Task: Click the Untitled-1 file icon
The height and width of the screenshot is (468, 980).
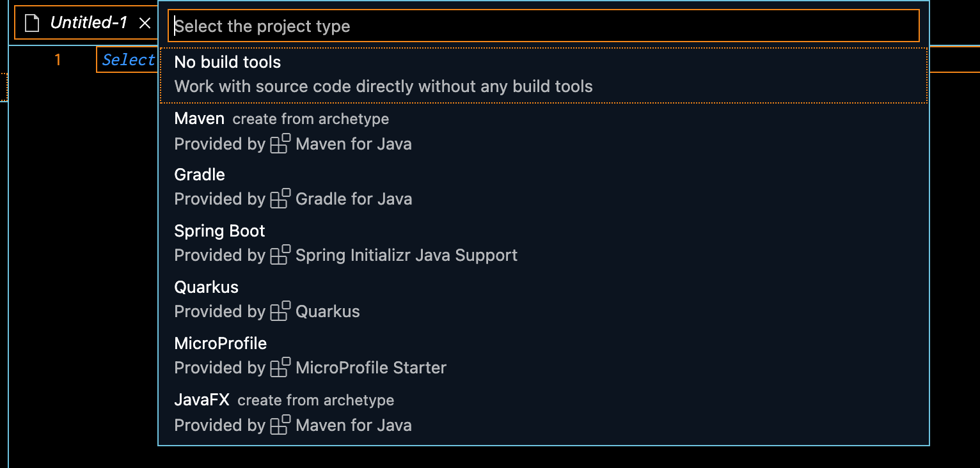Action: [32, 24]
